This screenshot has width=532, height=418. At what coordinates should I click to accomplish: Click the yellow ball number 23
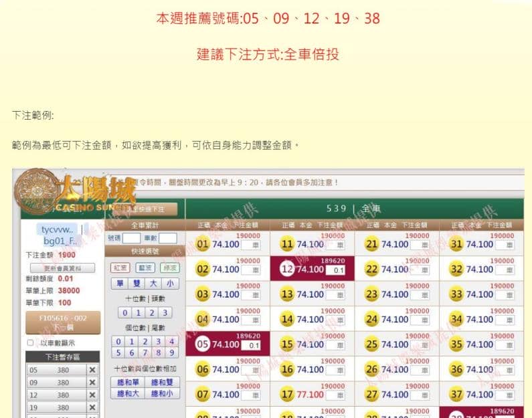(x=371, y=294)
